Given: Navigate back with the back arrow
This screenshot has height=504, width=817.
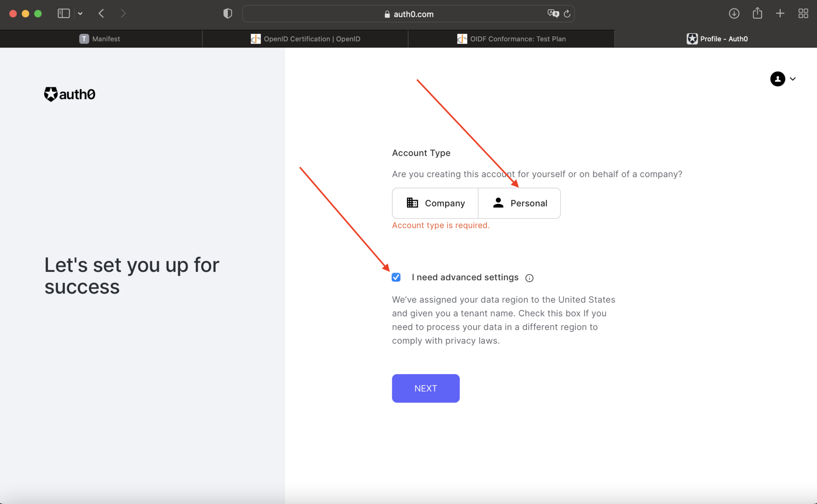Looking at the screenshot, I should coord(101,13).
